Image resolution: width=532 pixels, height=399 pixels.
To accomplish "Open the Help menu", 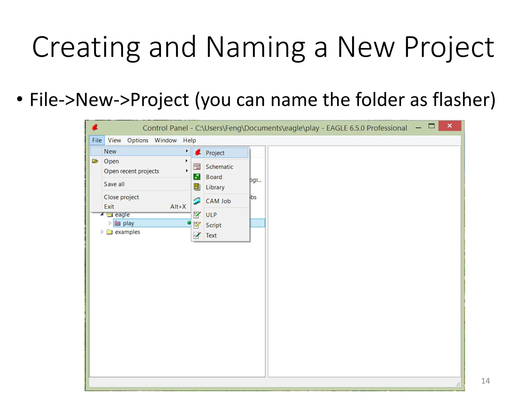I will [x=189, y=140].
